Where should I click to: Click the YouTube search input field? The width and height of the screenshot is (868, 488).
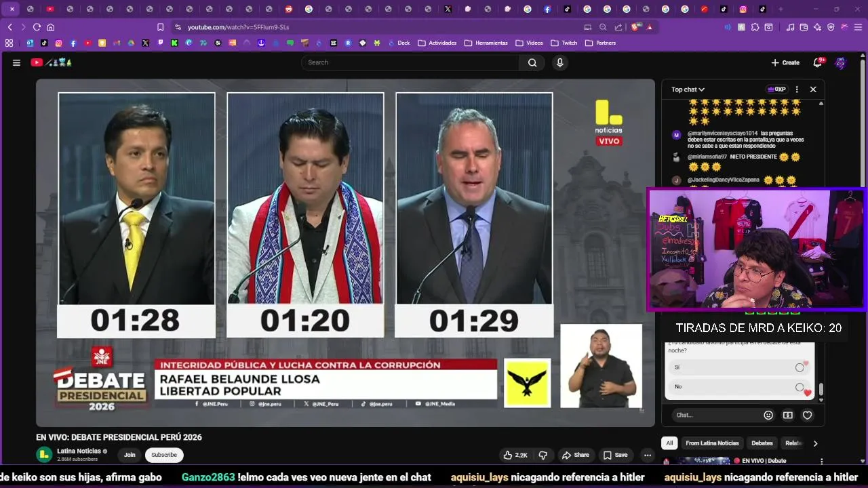point(410,62)
